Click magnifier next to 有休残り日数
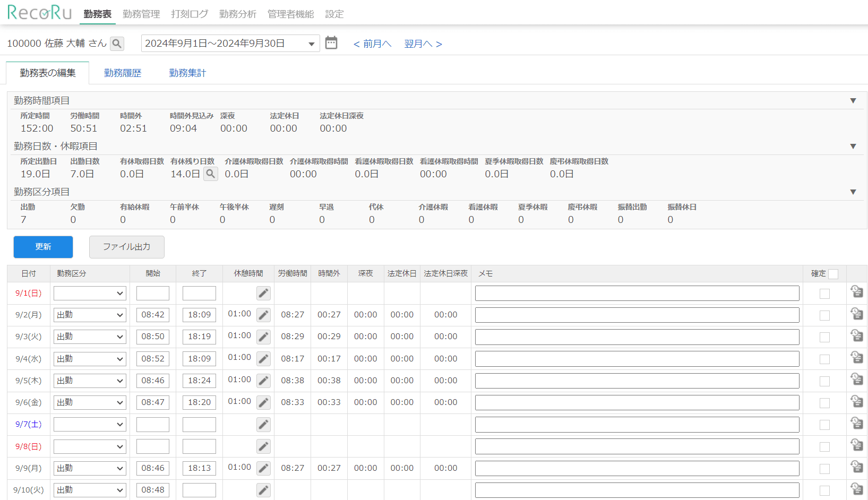The width and height of the screenshot is (868, 500). [211, 174]
